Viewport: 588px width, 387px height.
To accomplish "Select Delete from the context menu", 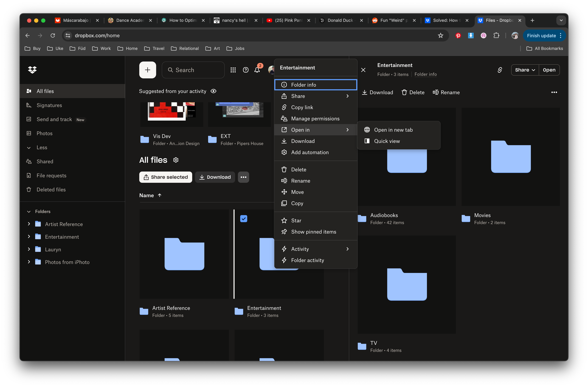I will (x=299, y=169).
